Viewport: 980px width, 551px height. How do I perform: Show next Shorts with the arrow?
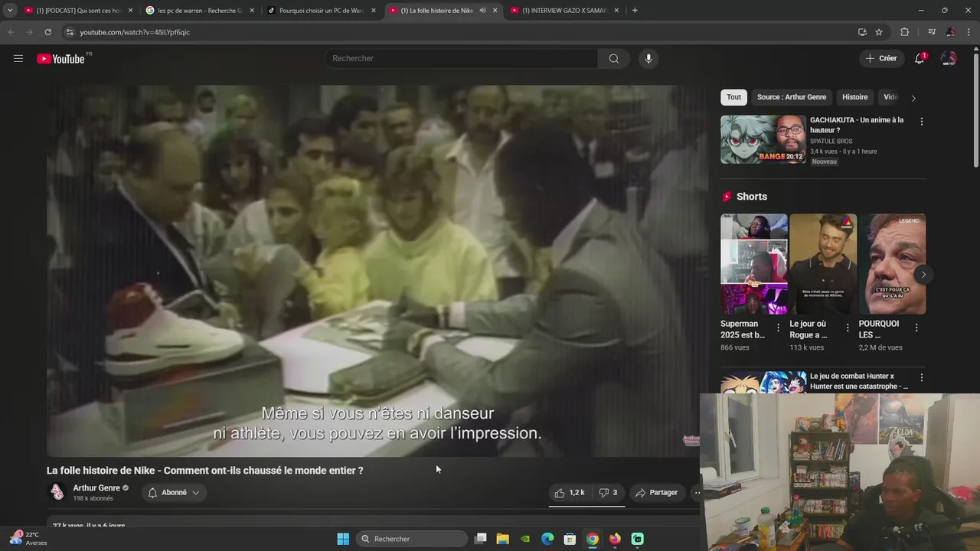pos(923,275)
